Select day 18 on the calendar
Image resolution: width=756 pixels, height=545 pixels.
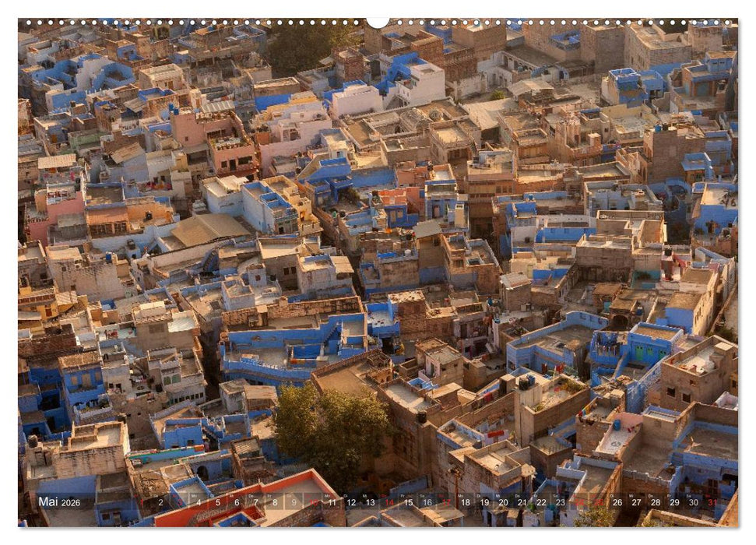point(464,502)
